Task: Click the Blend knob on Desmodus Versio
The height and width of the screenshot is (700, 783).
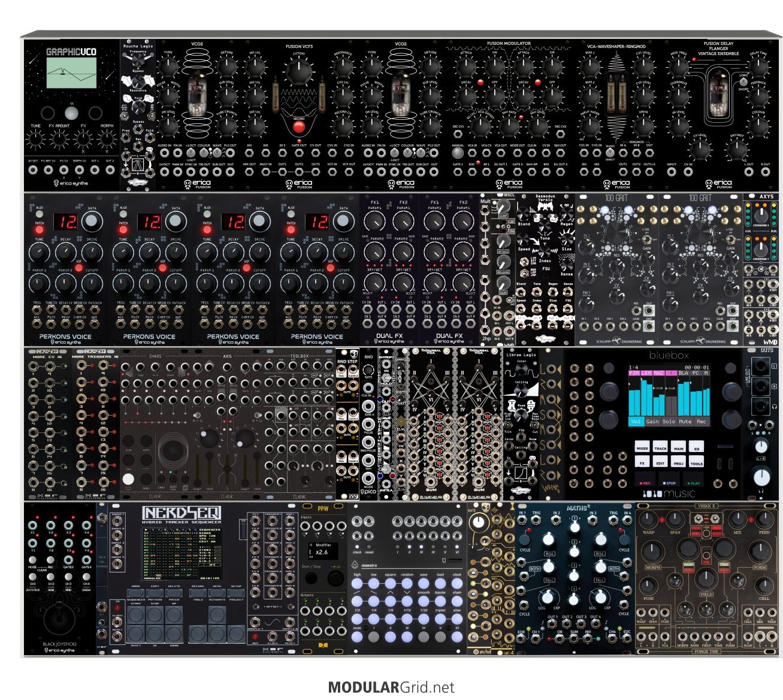Action: tap(524, 214)
